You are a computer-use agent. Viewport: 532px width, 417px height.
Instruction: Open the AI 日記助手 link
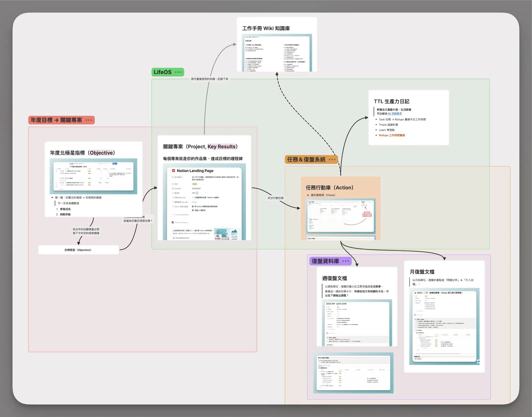[x=395, y=114]
